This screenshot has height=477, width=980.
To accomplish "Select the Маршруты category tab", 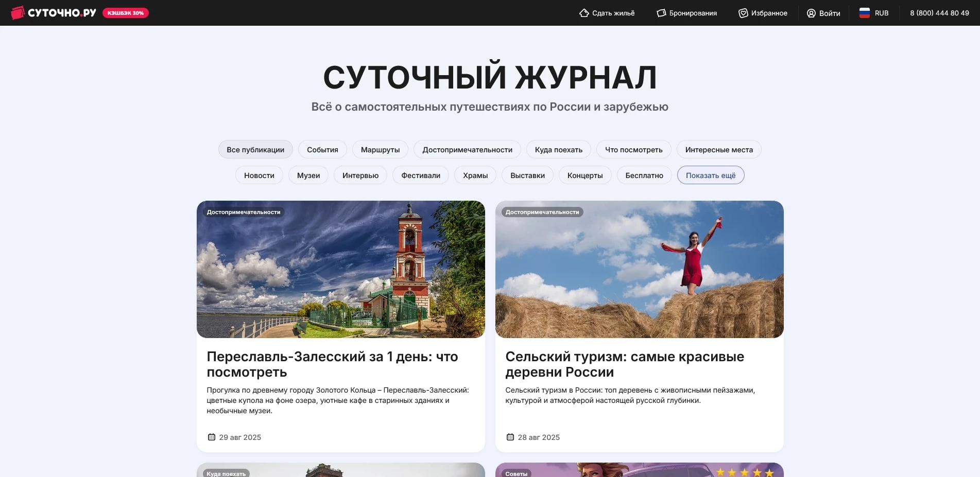I will pos(380,149).
